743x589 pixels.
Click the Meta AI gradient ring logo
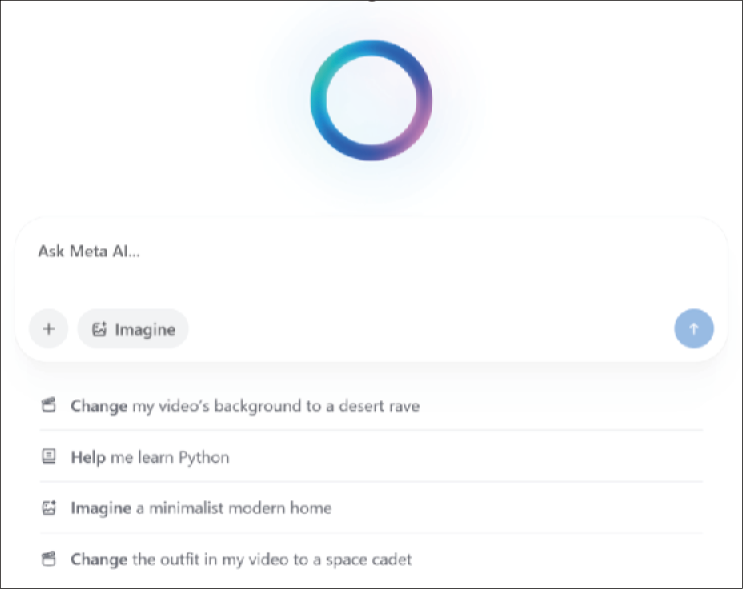(x=371, y=101)
